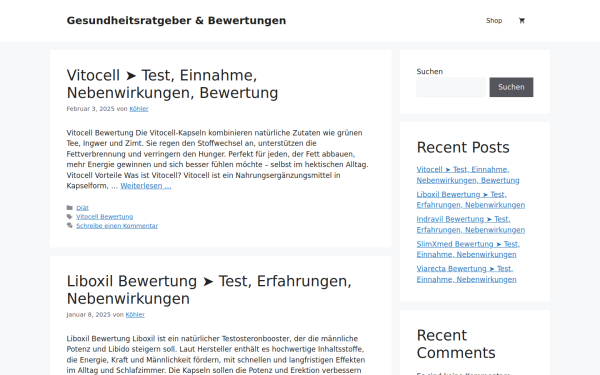Click the tag icon beside Vitocell Bewertung
Screen dimensions: 600x375
[x=70, y=217]
